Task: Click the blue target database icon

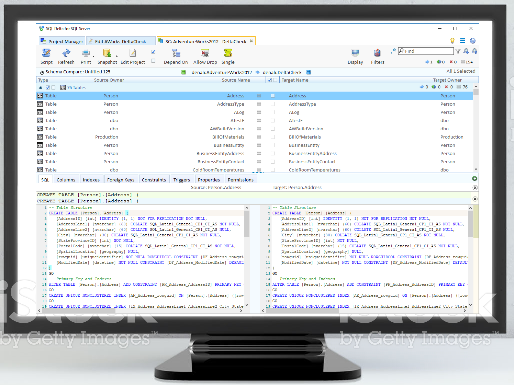Action: point(309,72)
